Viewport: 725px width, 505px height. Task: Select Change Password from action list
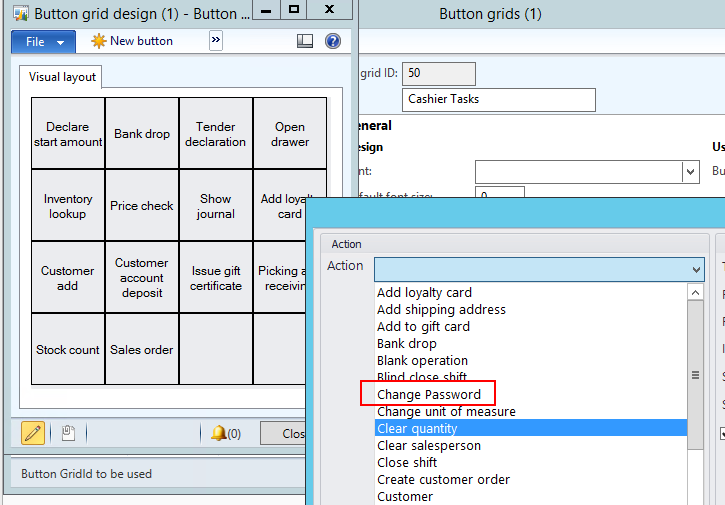tap(429, 395)
